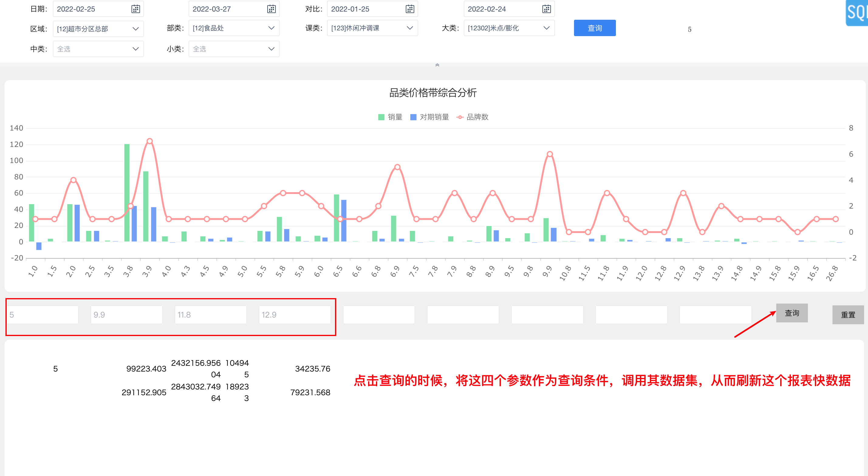Expand the 课类 休闲冲调课 dropdown
868x476 pixels.
pyautogui.click(x=372, y=28)
